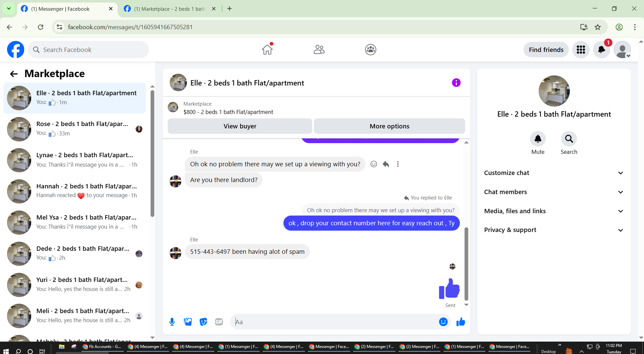The width and height of the screenshot is (644, 354).
Task: Open Windows Start menu
Action: tap(6, 351)
